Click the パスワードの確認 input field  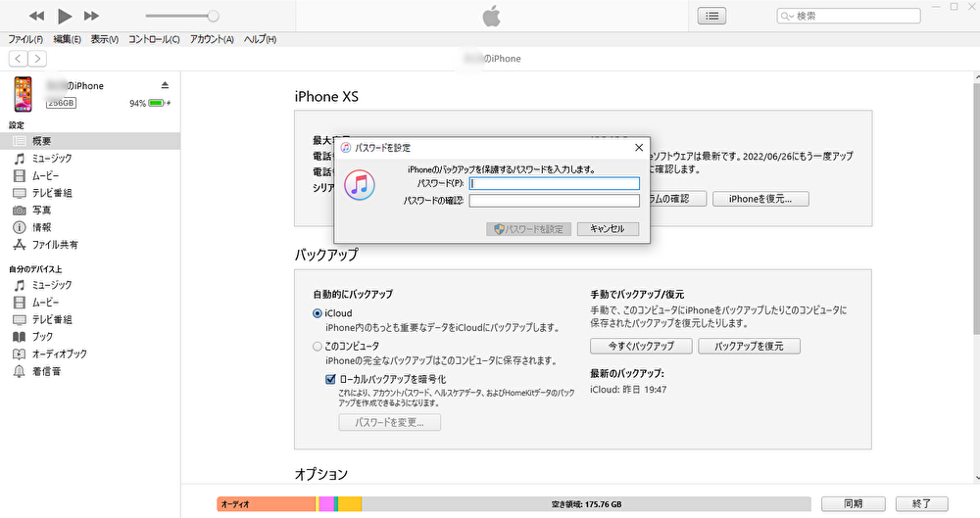(555, 201)
